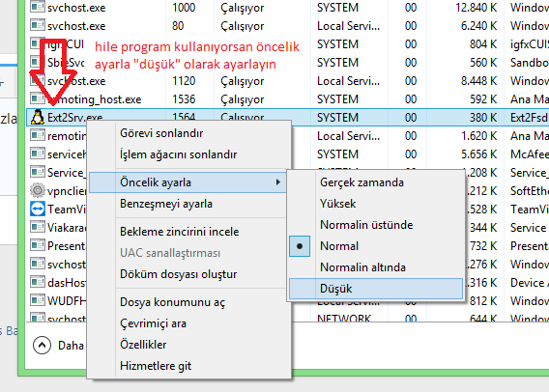The width and height of the screenshot is (549, 392).
Task: Click the dasHost process icon
Action: point(38,282)
